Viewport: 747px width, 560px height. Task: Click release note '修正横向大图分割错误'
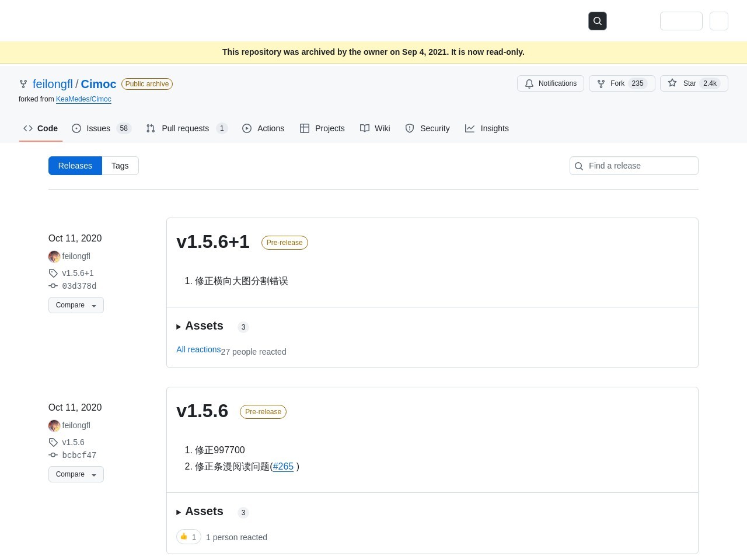pyautogui.click(x=242, y=281)
